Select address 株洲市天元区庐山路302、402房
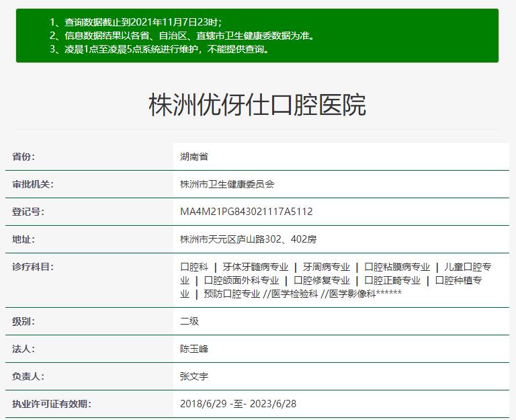The height and width of the screenshot is (420, 516). point(249,239)
